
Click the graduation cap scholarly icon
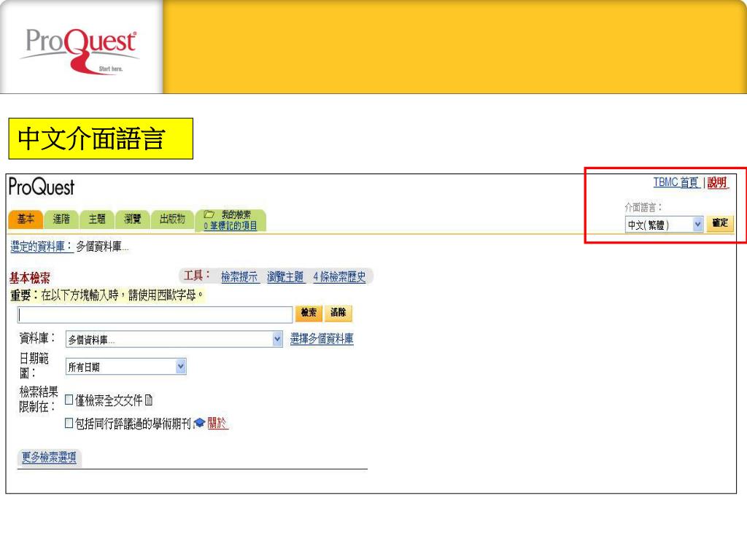(200, 423)
